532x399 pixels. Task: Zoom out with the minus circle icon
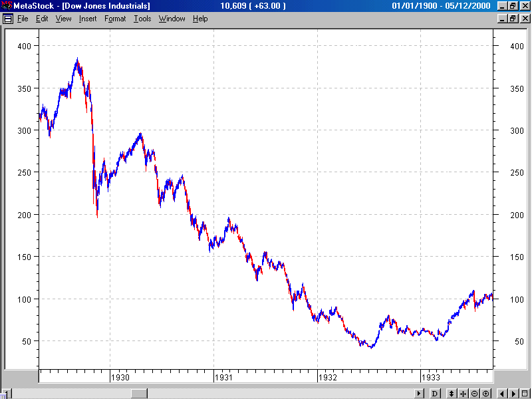click(474, 394)
